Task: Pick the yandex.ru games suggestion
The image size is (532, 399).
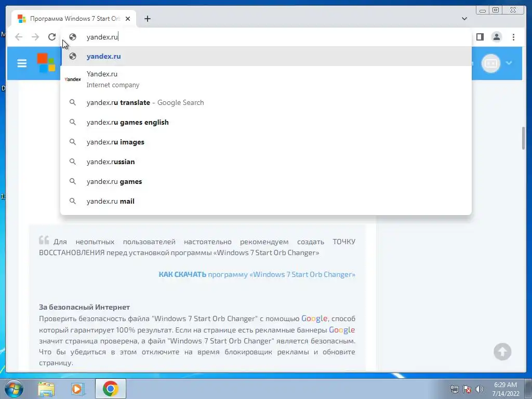Action: click(266, 181)
